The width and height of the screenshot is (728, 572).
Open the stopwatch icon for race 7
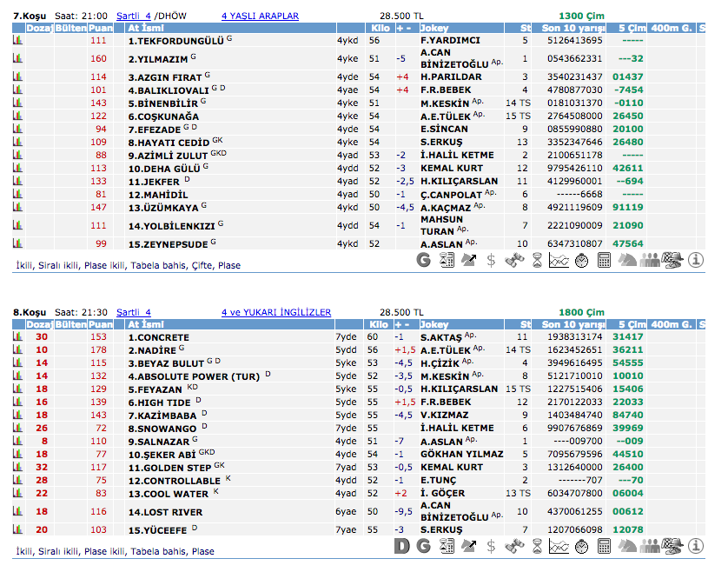click(x=582, y=259)
